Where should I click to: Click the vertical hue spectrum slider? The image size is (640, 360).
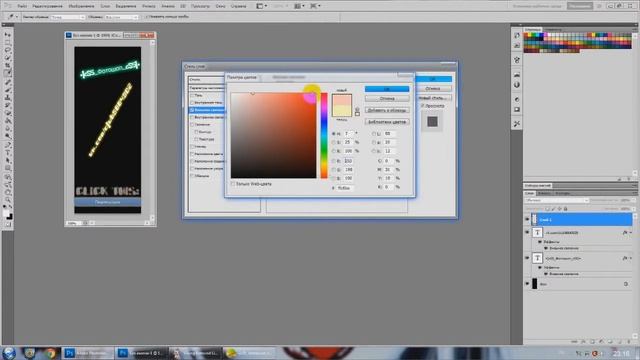click(x=324, y=135)
